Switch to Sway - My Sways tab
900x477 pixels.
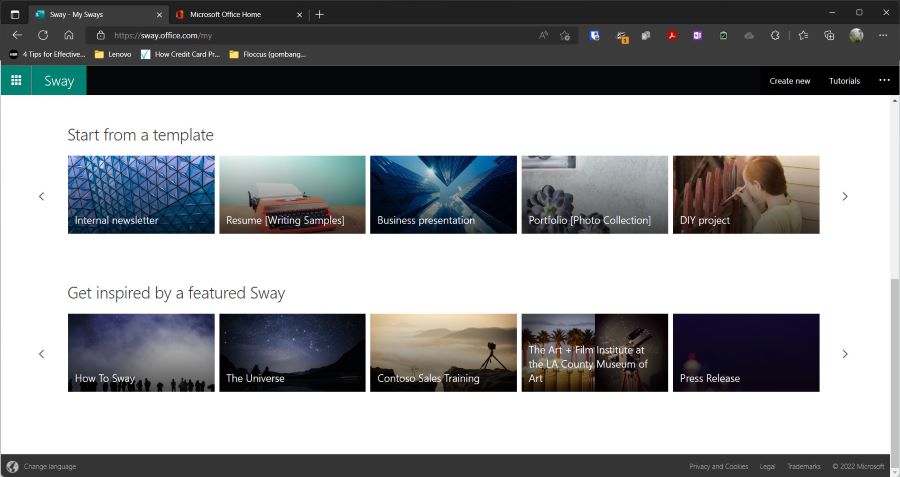tap(98, 14)
